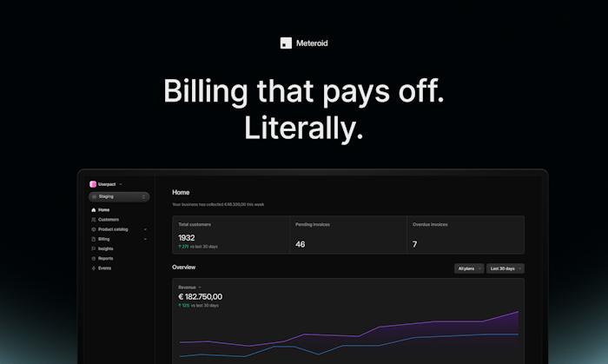This screenshot has width=608, height=364.
Task: Open the Revenue metric dropdown
Action: tap(190, 288)
